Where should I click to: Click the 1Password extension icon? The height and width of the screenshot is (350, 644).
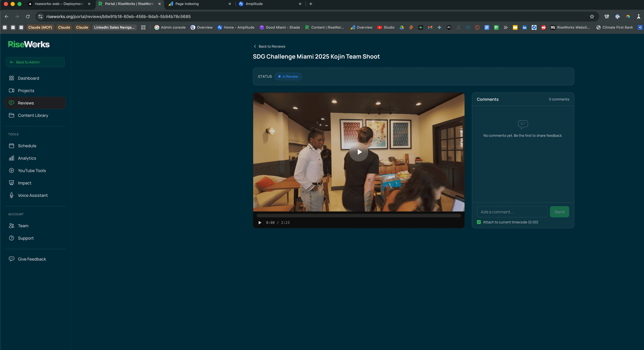618,16
